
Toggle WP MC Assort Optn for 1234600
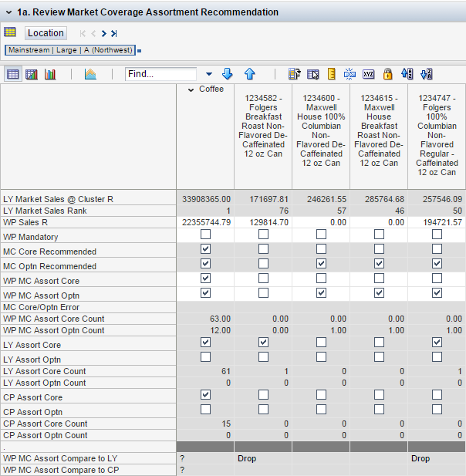(321, 293)
